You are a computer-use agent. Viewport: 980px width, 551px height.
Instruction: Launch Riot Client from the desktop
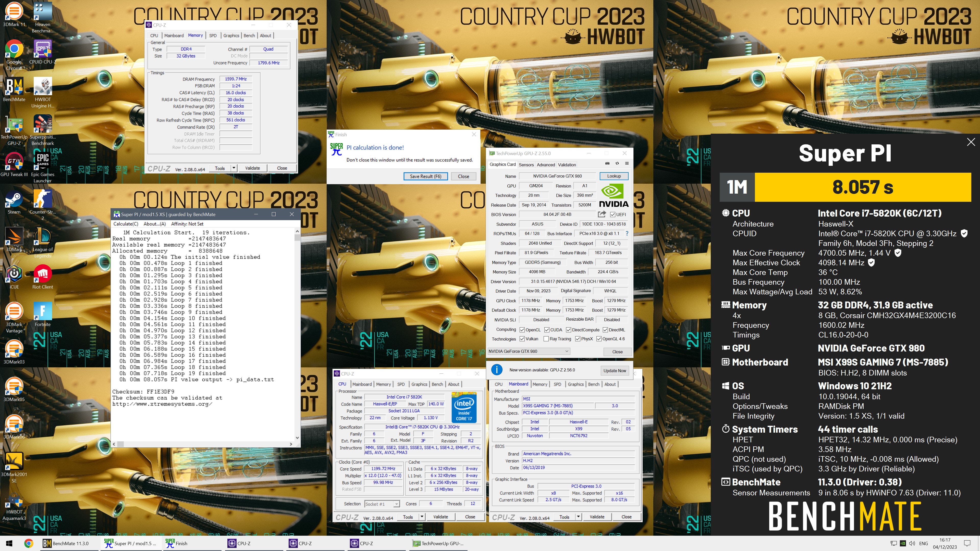pyautogui.click(x=43, y=277)
